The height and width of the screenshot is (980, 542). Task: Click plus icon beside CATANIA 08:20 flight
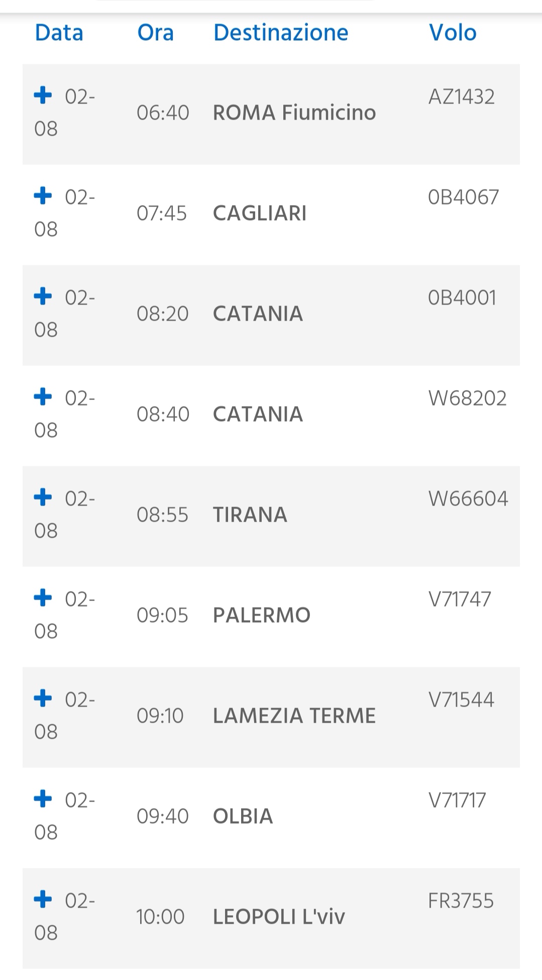[x=43, y=296]
